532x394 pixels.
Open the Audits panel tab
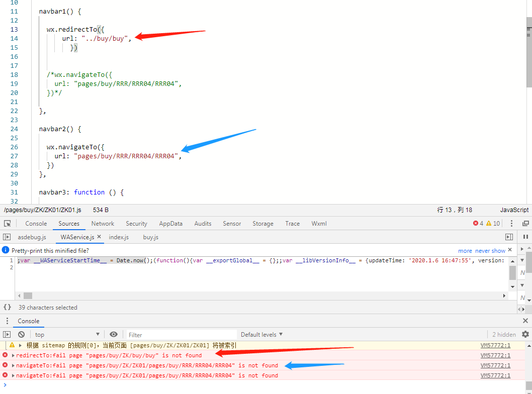[203, 224]
